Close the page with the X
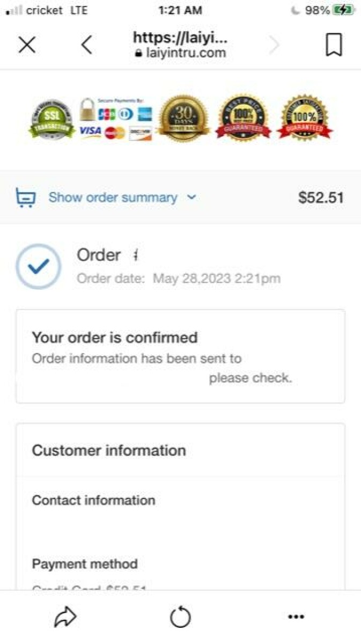This screenshot has height=644, width=361. point(27,44)
